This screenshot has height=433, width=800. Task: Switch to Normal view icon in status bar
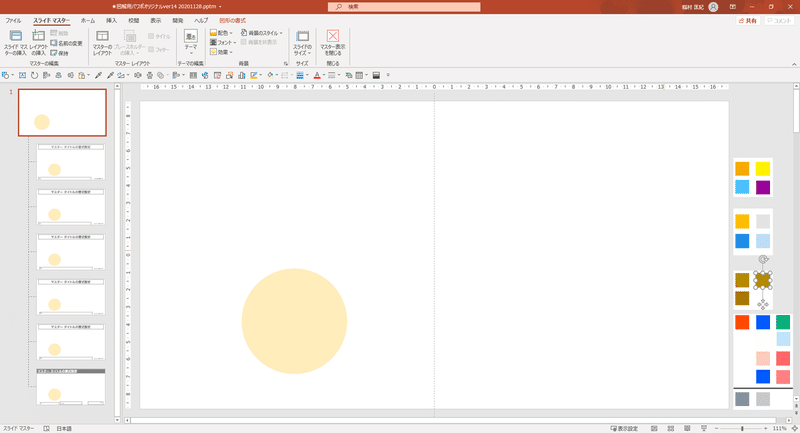coord(654,428)
